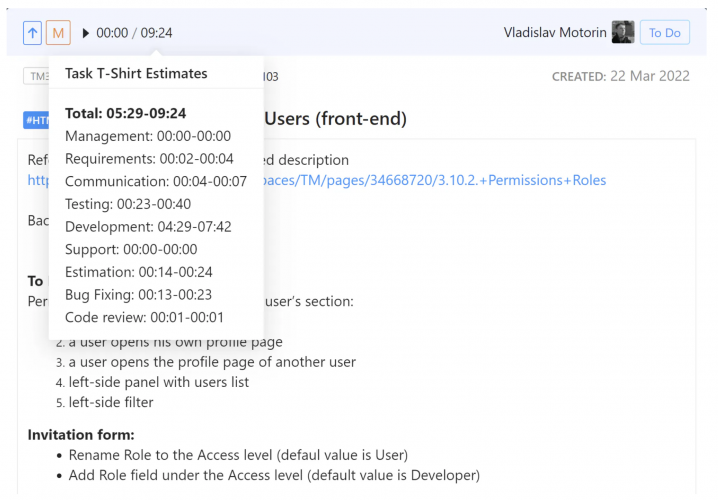718x500 pixels.
Task: Click the blue #HTML tag label
Action: click(36, 120)
